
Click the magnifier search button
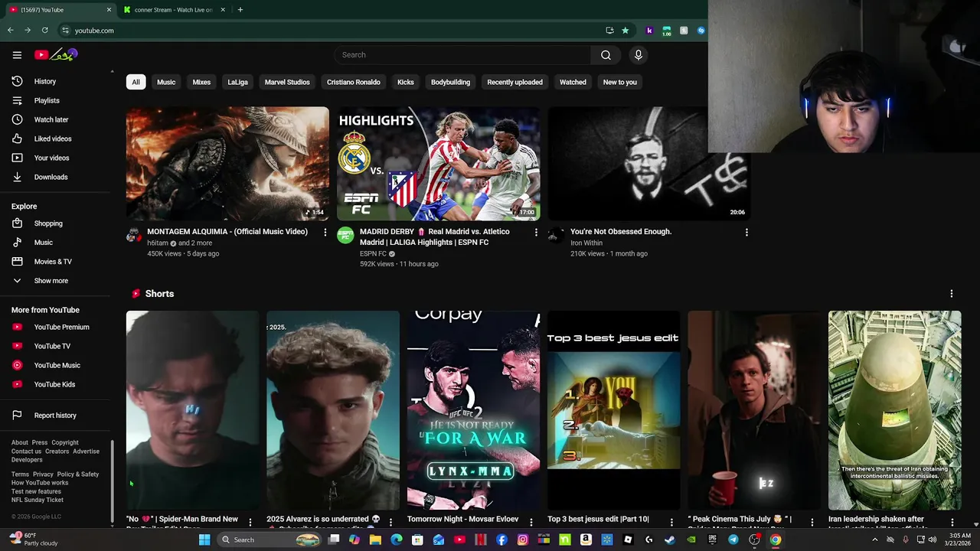point(606,55)
